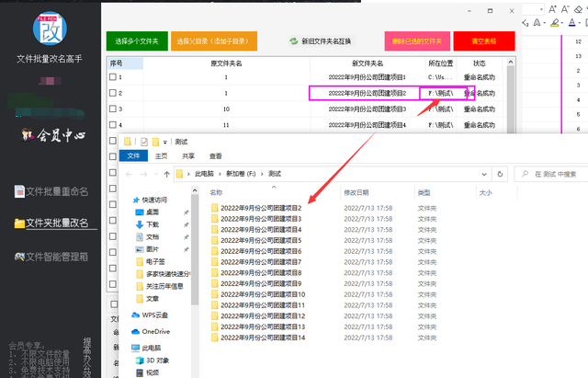Refresh the Explorer folder view
This screenshot has width=588, height=378.
500,174
